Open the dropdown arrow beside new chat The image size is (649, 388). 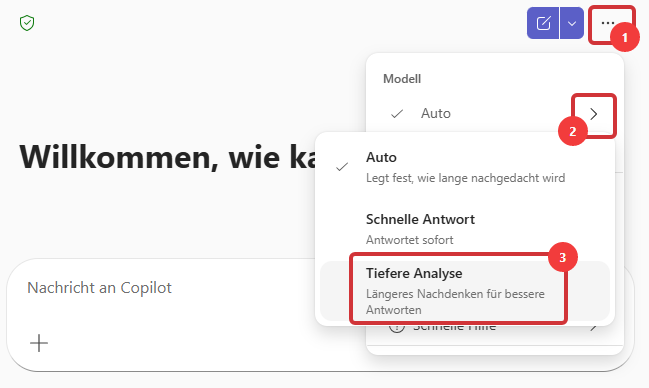point(572,23)
